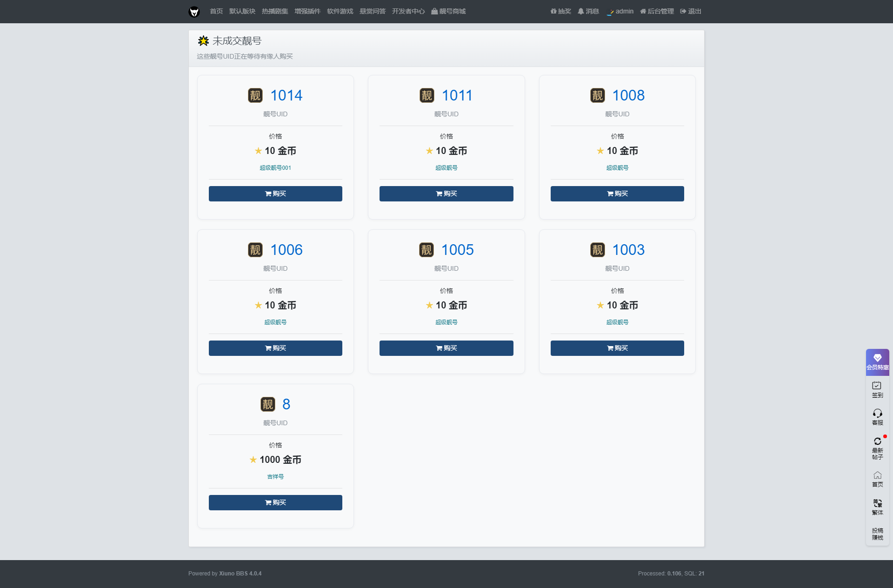This screenshot has width=893, height=588.
Task: Click the 签到 check-in sidebar icon
Action: pos(877,389)
